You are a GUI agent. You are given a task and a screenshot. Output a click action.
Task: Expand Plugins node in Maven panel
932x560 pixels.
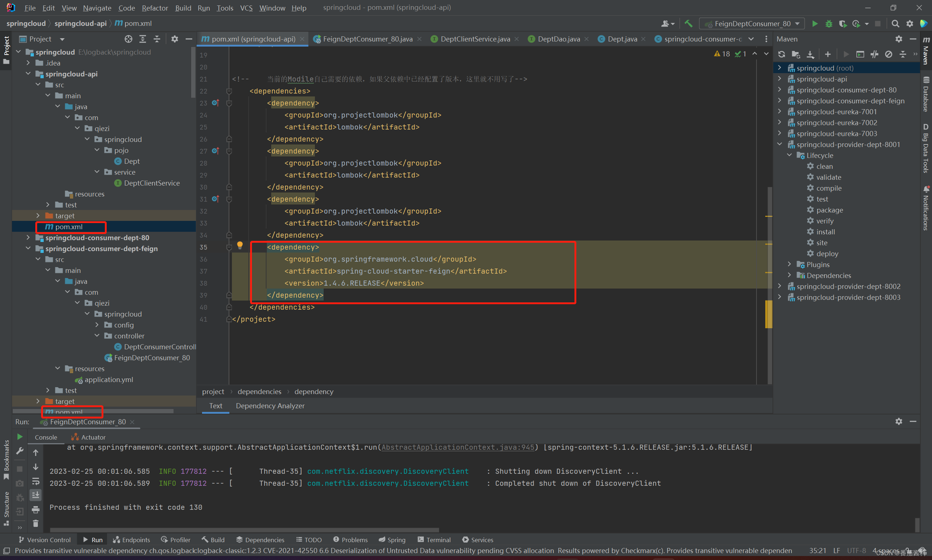[789, 264]
